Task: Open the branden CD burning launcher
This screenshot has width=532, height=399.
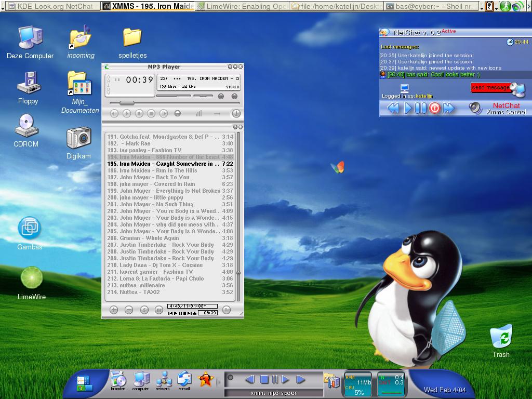Action: pos(118,381)
